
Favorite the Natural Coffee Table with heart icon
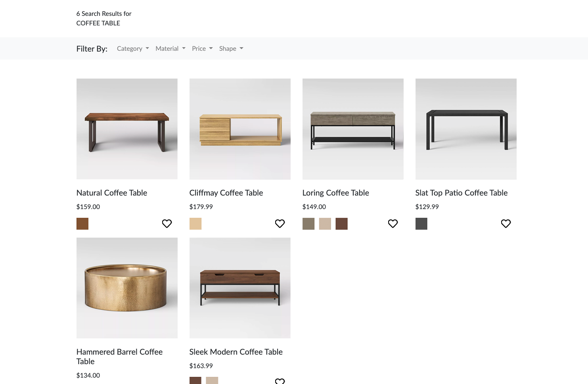tap(167, 224)
